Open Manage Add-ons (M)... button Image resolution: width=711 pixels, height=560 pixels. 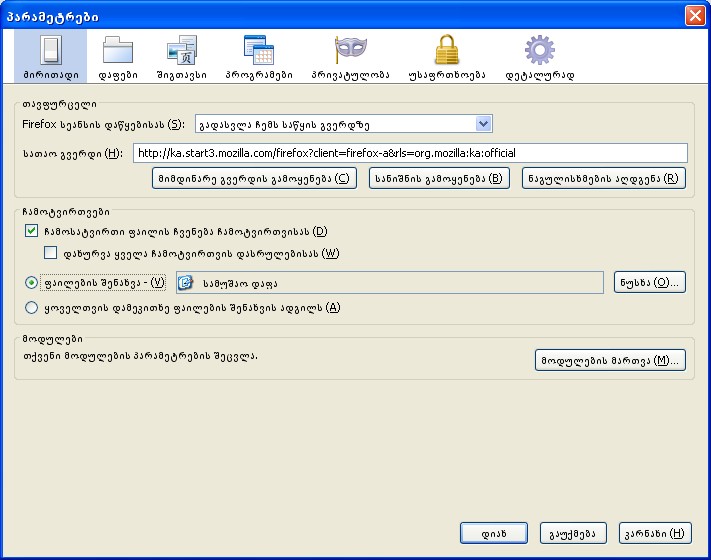pyautogui.click(x=610, y=360)
